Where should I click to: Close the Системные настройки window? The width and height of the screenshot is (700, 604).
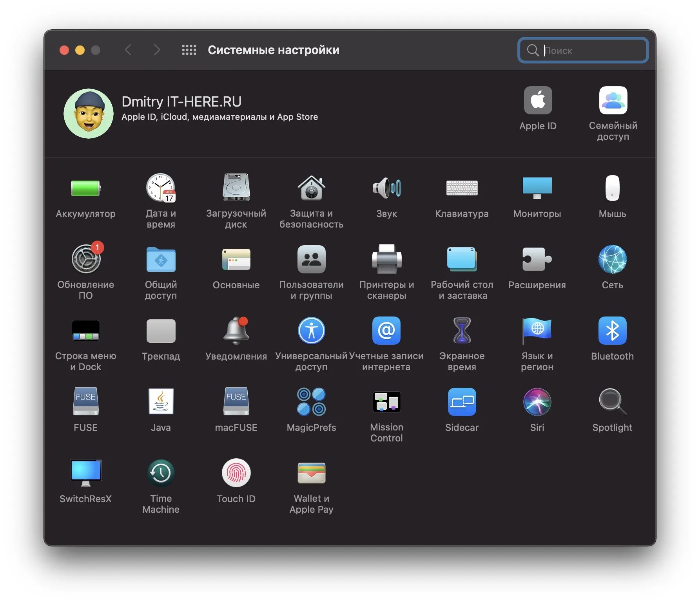point(64,50)
